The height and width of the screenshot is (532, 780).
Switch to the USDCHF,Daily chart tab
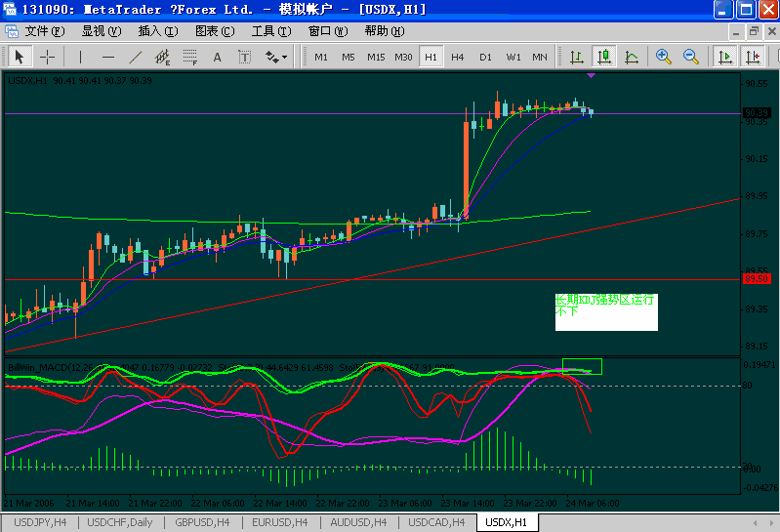(120, 522)
